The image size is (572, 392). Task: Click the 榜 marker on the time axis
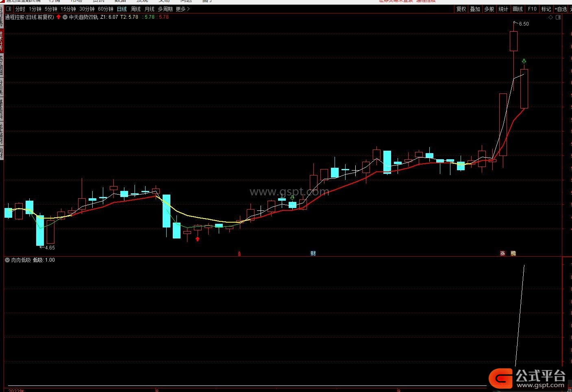tap(513, 253)
